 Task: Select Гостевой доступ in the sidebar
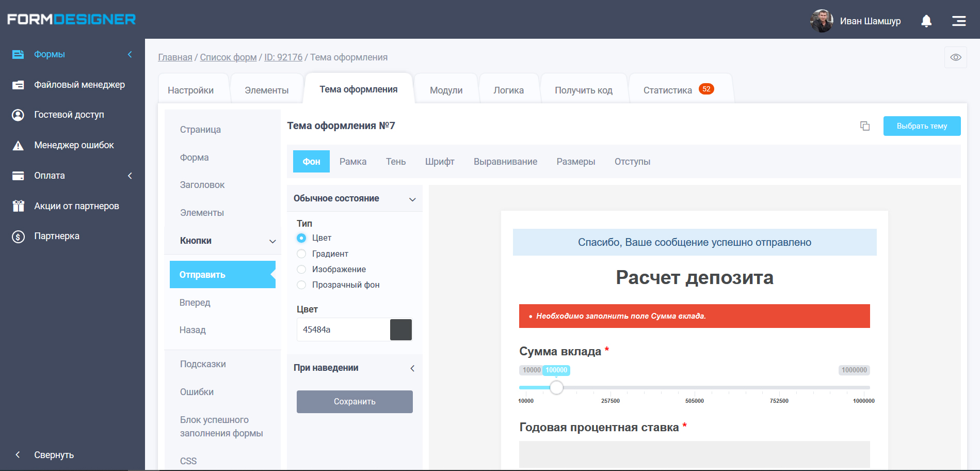[69, 114]
